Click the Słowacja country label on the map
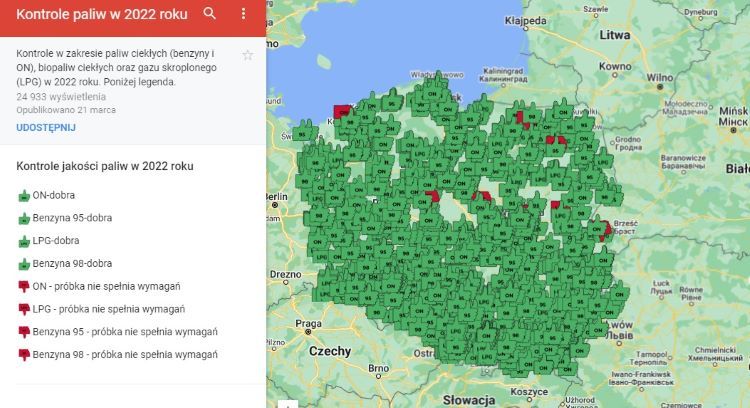Screen dimensions: 750x408 click(x=469, y=400)
